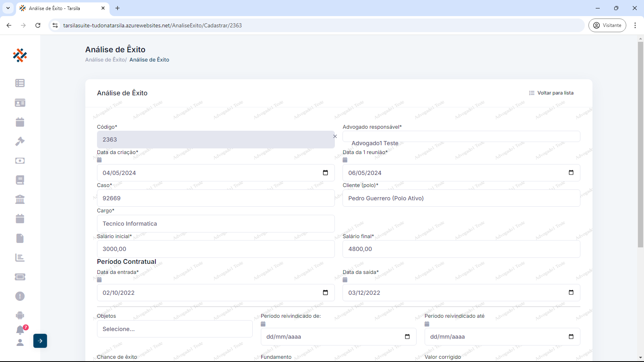Image resolution: width=644 pixels, height=362 pixels.
Task: Click the Salário final input field
Action: (x=461, y=249)
